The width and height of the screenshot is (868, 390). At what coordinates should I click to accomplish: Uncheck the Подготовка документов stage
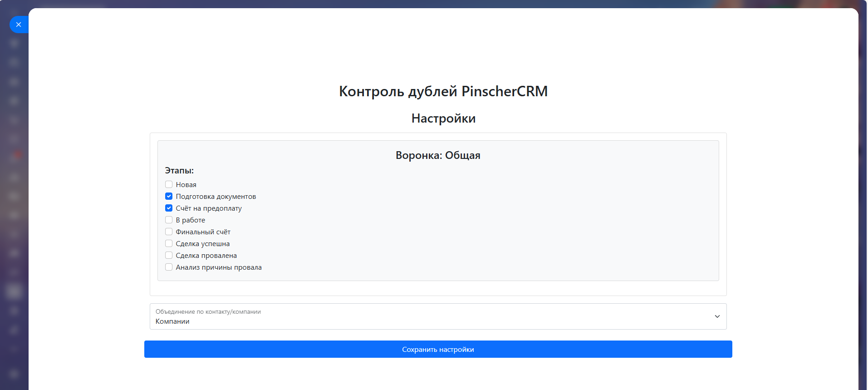169,196
